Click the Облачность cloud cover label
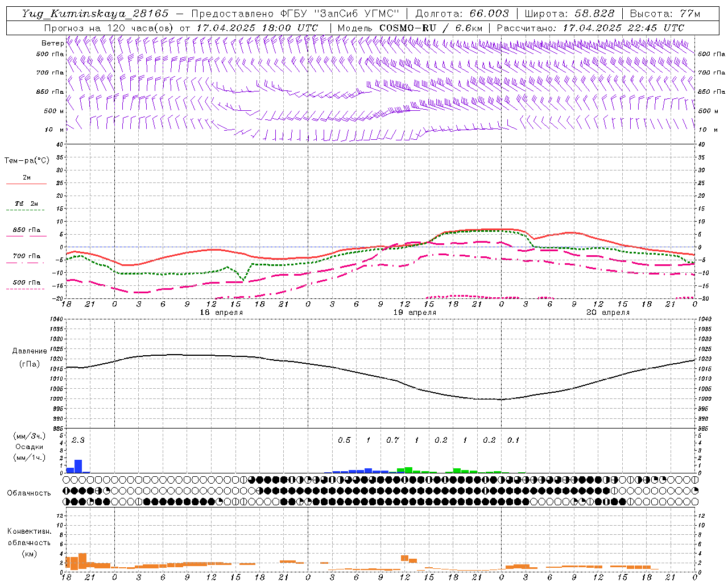The width and height of the screenshot is (728, 582). (x=29, y=493)
